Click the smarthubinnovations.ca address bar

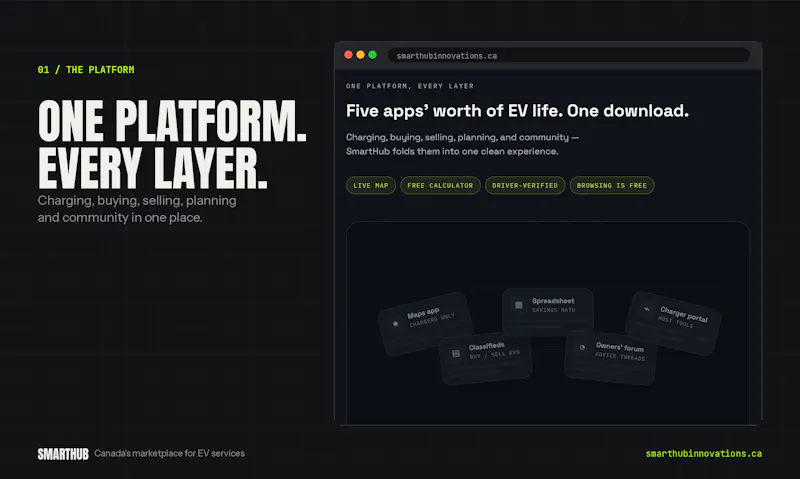coord(568,56)
